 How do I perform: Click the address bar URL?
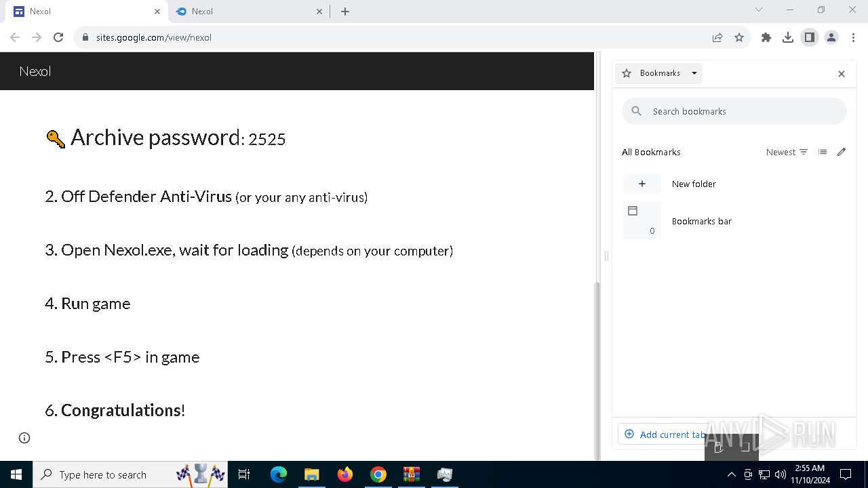(154, 37)
